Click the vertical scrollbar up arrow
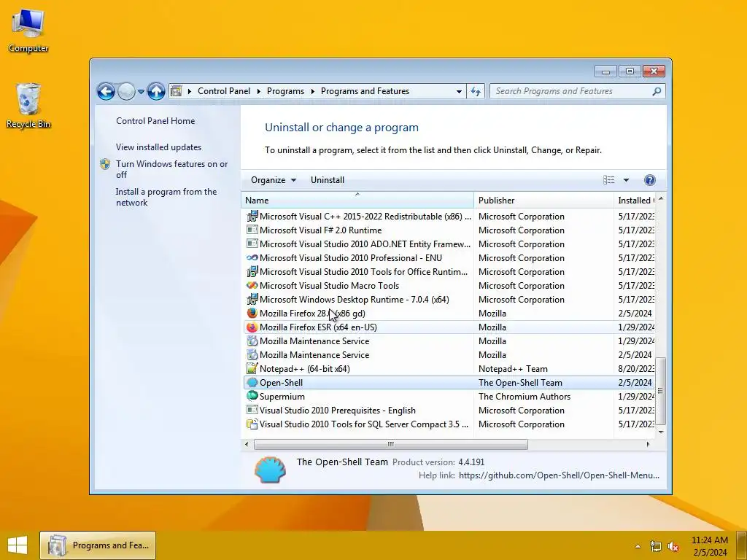 [x=660, y=198]
